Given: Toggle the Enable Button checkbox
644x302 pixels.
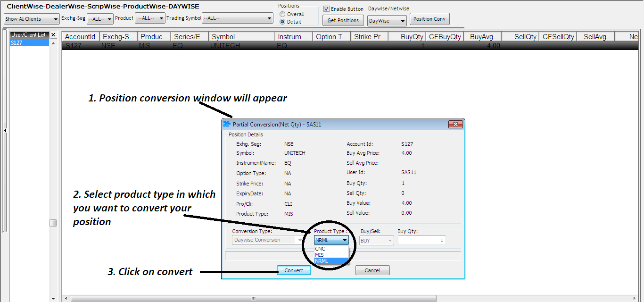Looking at the screenshot, I should (327, 9).
